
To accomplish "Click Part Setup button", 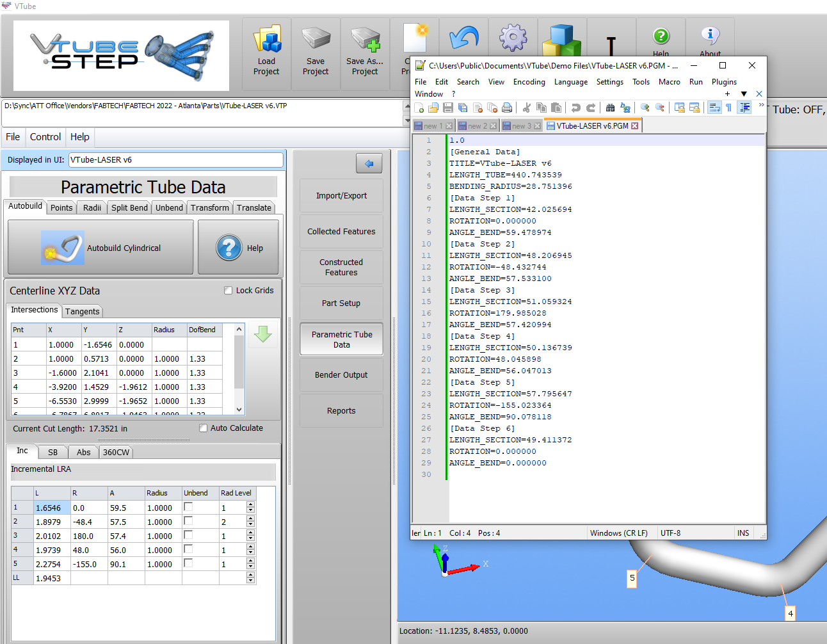I will pyautogui.click(x=341, y=303).
